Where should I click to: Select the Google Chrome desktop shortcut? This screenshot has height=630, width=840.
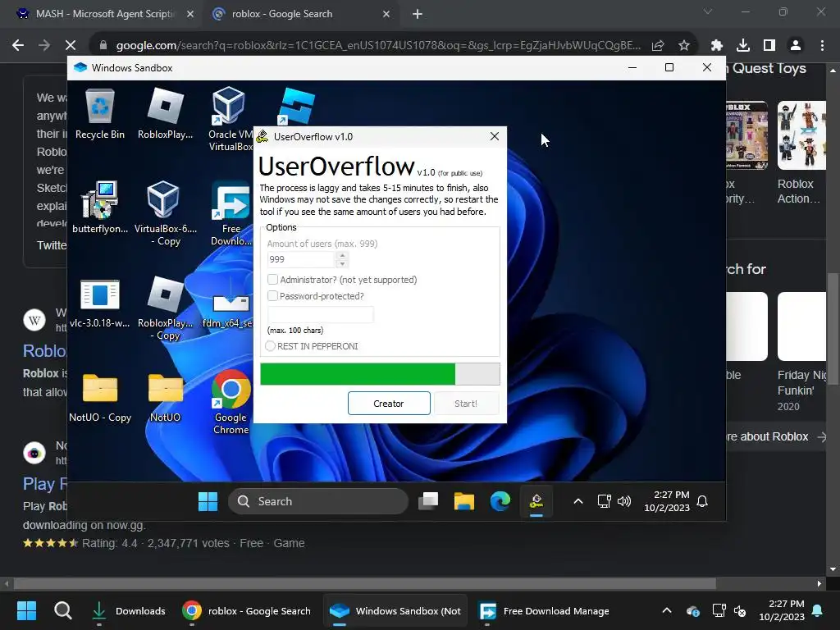click(x=231, y=402)
